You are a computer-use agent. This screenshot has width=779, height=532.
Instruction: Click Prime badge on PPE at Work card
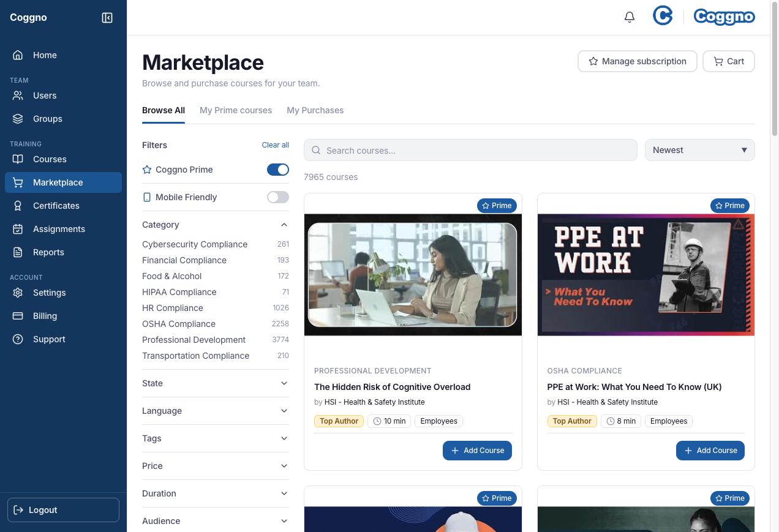click(x=730, y=206)
